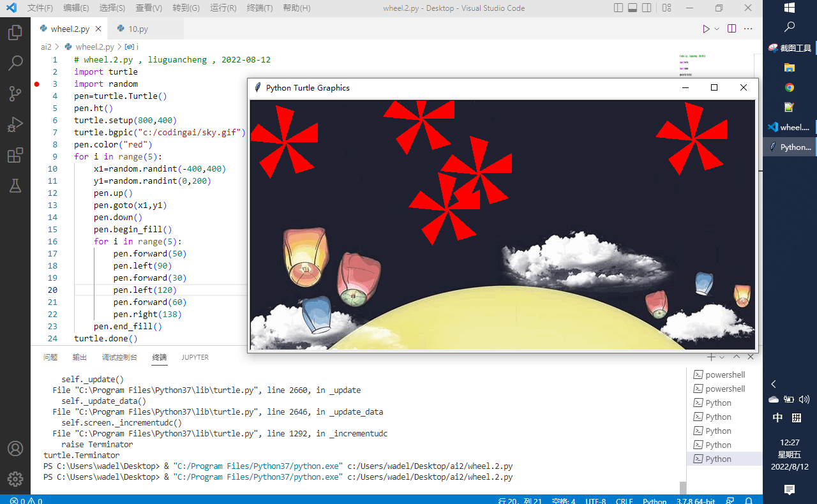Open the new terminal launch profile dropdown
817x504 pixels.
tap(722, 357)
